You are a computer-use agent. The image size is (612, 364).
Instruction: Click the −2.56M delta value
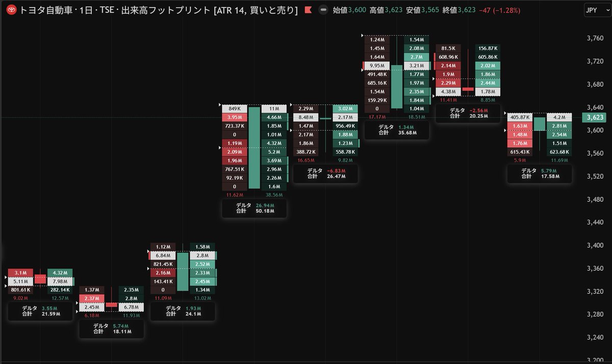click(479, 110)
